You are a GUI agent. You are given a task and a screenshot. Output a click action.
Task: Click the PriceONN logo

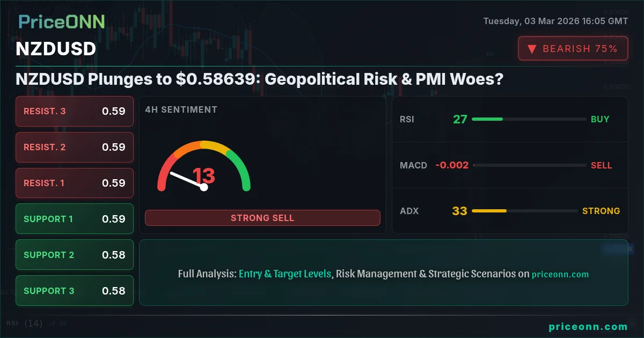point(62,21)
